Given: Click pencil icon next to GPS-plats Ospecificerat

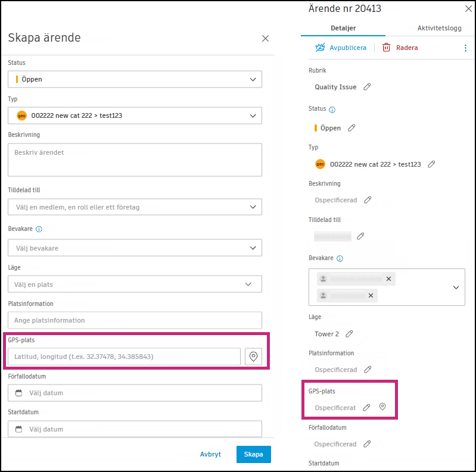Looking at the screenshot, I should click(366, 408).
